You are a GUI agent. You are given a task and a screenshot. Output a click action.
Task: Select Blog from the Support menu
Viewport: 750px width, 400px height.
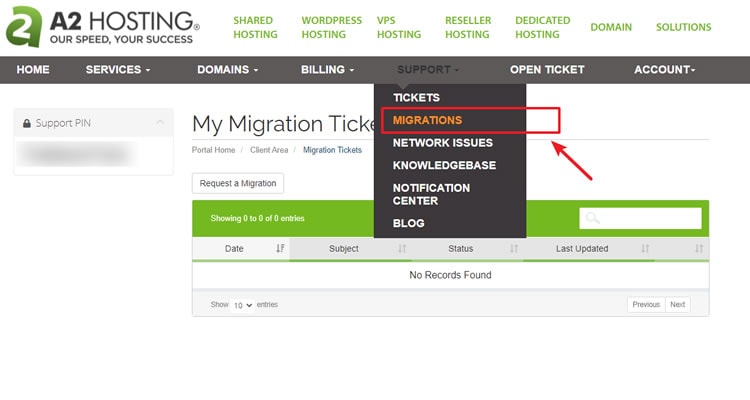(408, 223)
